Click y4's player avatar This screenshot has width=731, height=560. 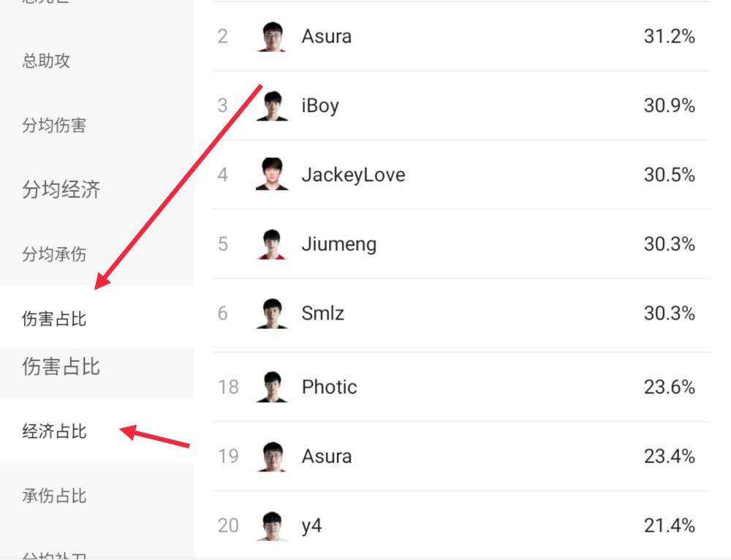tap(271, 526)
